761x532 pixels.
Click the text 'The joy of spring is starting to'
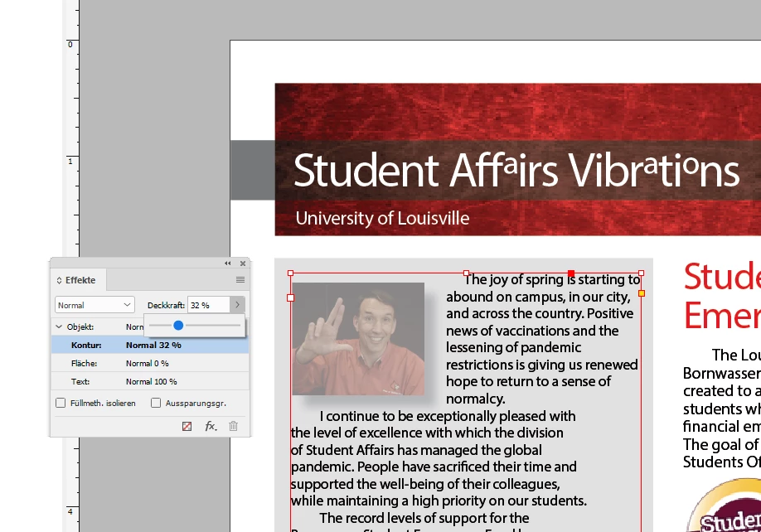[552, 279]
